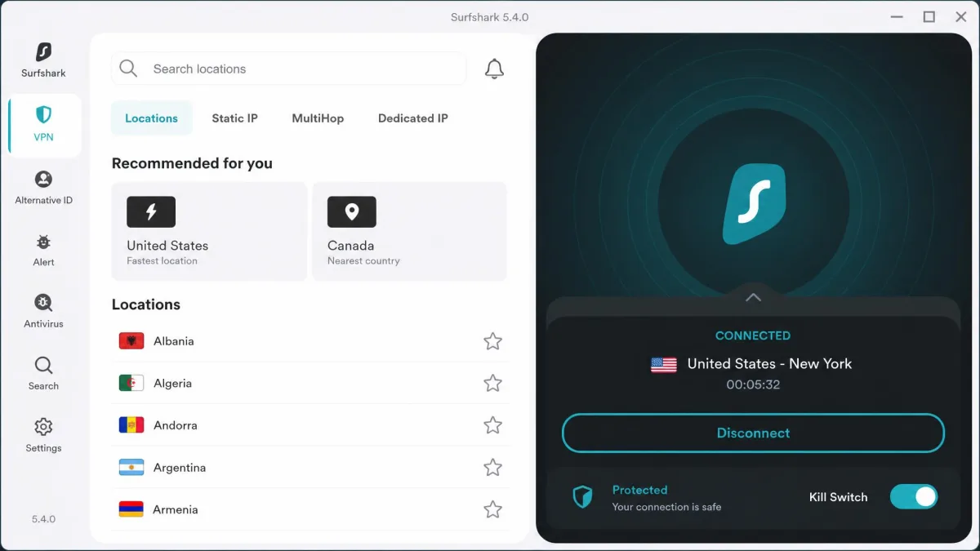The width and height of the screenshot is (980, 551).
Task: Click the Surfshark logo in the sidebar
Action: click(44, 52)
